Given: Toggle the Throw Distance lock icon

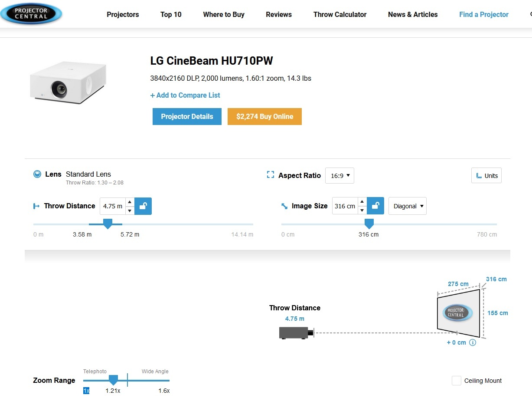Looking at the screenshot, I should [x=143, y=206].
